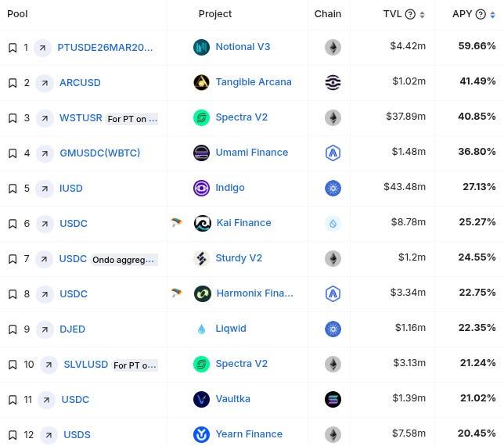Viewport: 504px width, 446px height.
Task: Bookmark the DJED pool row
Action: click(13, 329)
